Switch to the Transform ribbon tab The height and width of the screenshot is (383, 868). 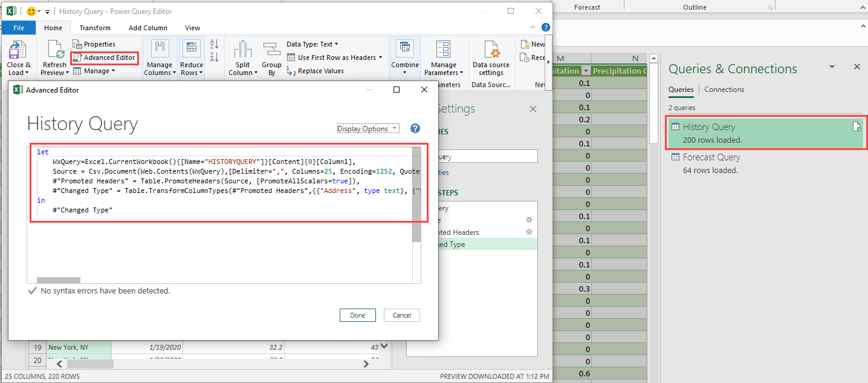pyautogui.click(x=95, y=28)
